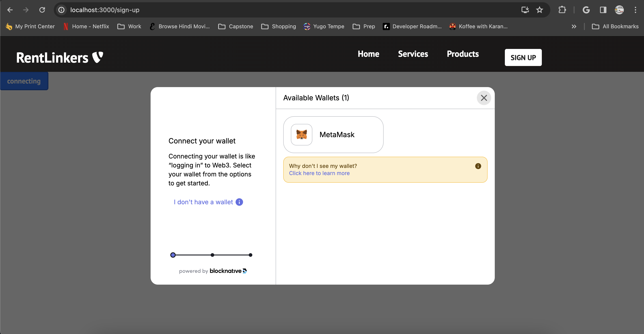
Task: Open the All Bookmarks folder
Action: [x=615, y=26]
